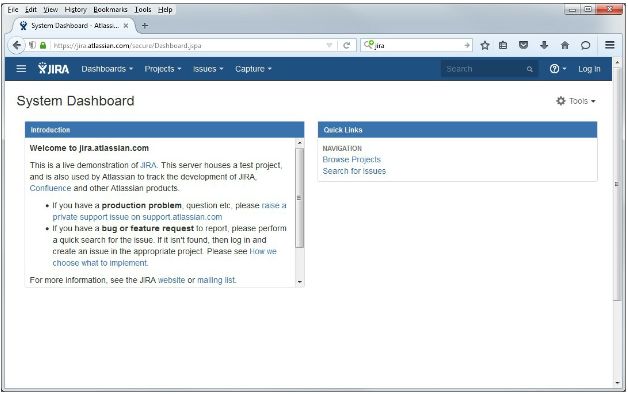This screenshot has height=394, width=628.
Task: Click the Introduction panel scroll-up arrow
Action: [x=299, y=143]
